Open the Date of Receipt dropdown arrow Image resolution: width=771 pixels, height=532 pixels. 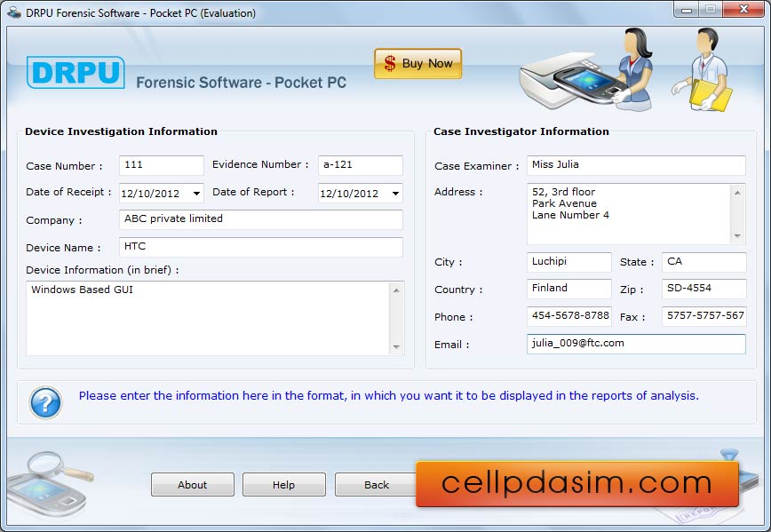[x=196, y=194]
